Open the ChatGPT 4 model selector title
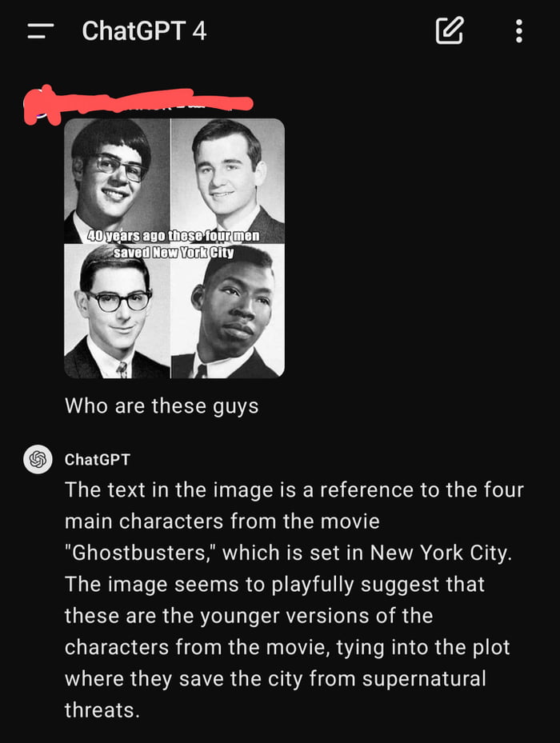The height and width of the screenshot is (743, 560). click(x=144, y=31)
